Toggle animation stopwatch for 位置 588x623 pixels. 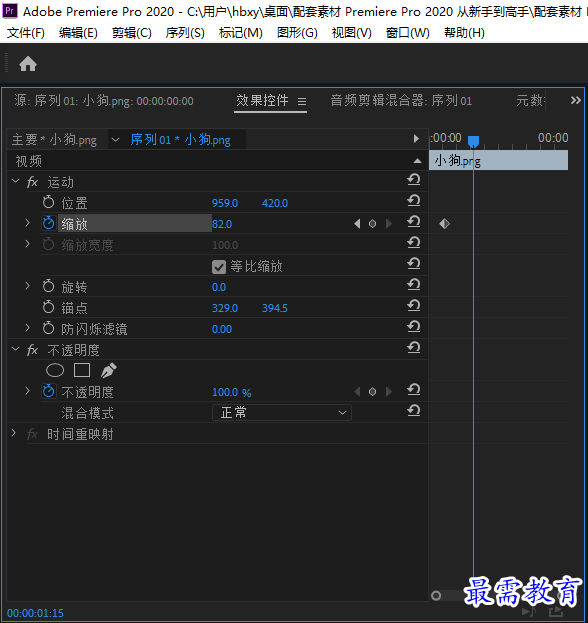click(48, 203)
